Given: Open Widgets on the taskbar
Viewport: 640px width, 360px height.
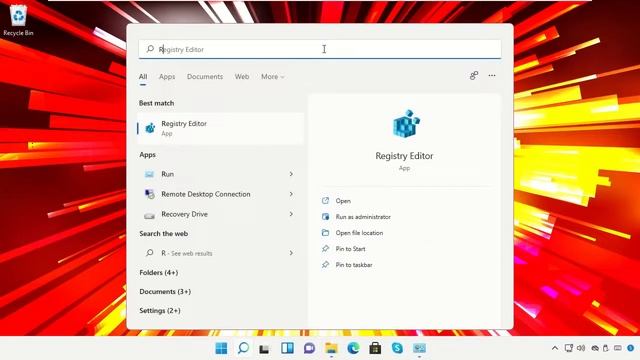Looking at the screenshot, I should pyautogui.click(x=287, y=348).
